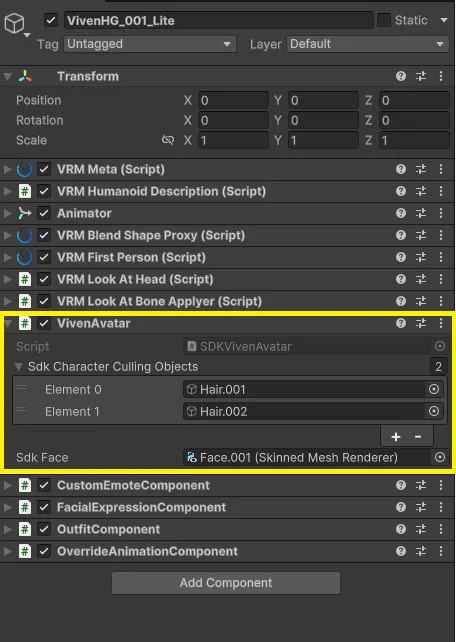This screenshot has height=642, width=456.
Task: Click the constrained proportions link icon beside Scale
Action: (x=168, y=140)
